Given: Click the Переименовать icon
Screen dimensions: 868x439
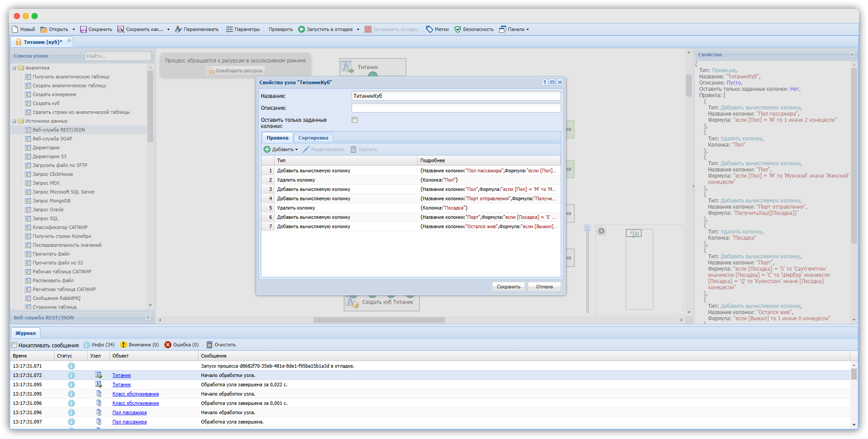Looking at the screenshot, I should coord(178,29).
